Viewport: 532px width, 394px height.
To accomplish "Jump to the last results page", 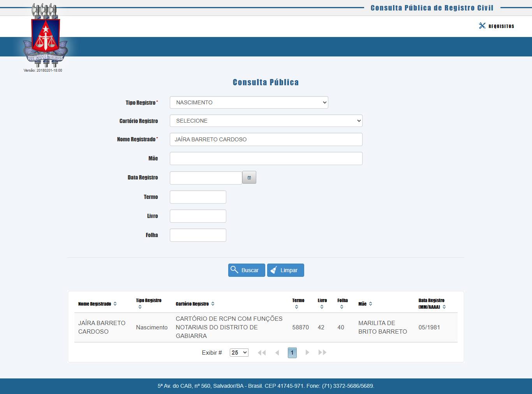I will click(322, 353).
